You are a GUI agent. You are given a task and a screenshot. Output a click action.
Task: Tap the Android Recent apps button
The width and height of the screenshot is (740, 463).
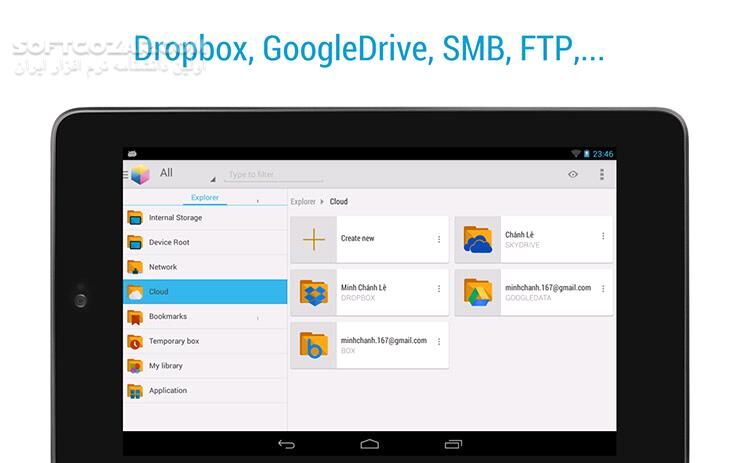tap(453, 444)
